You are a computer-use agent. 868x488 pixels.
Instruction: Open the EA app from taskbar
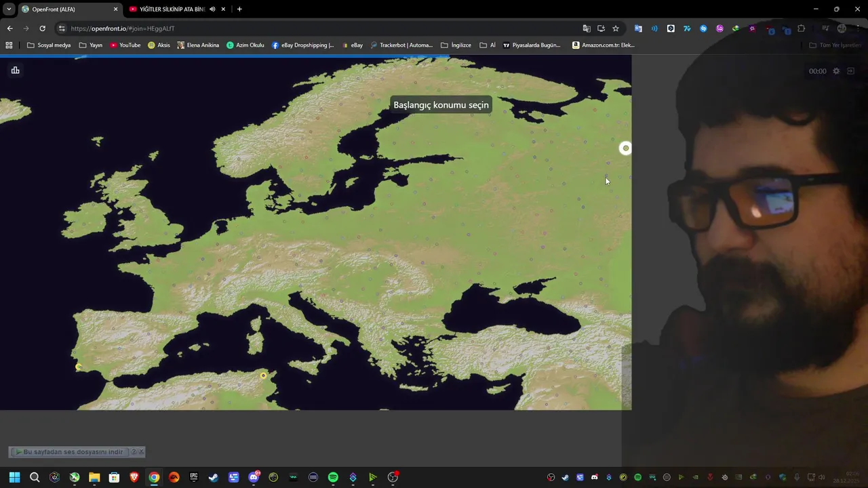click(x=174, y=477)
